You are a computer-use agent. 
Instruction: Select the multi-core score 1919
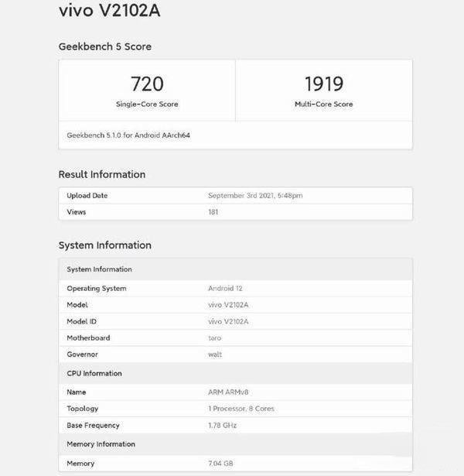[323, 84]
